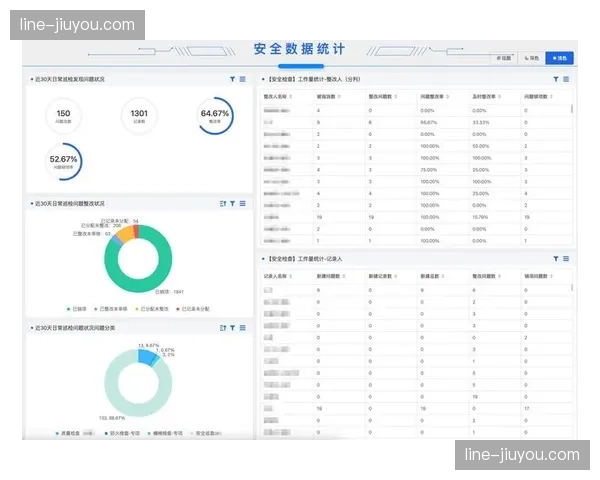
Task: Toggle 已验收 legend item in donut chart
Action: coord(76,309)
